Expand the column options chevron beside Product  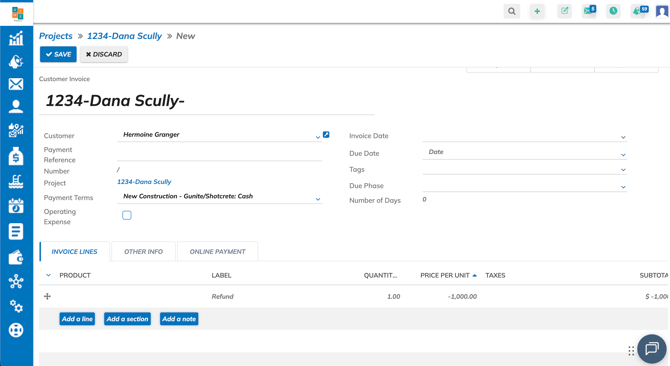tap(48, 275)
